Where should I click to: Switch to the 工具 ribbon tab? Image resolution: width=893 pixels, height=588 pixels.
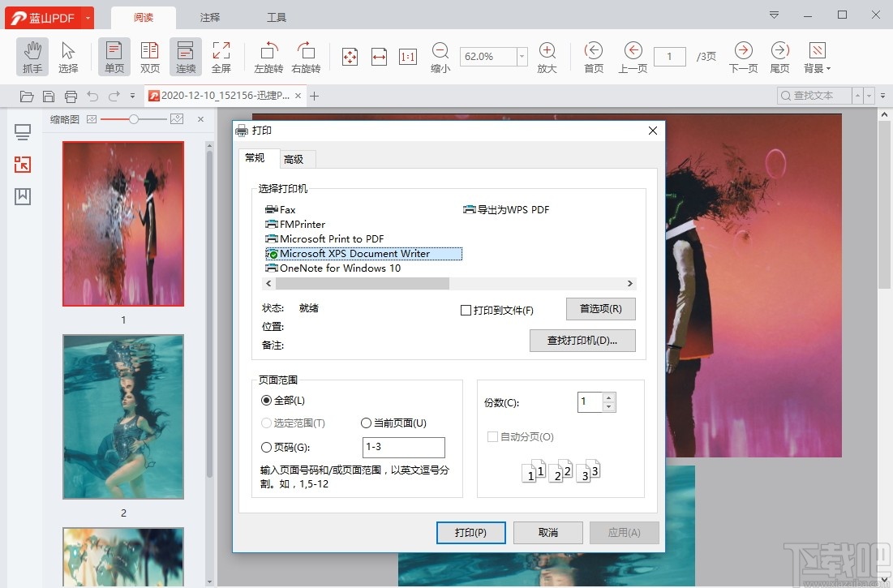click(x=276, y=17)
